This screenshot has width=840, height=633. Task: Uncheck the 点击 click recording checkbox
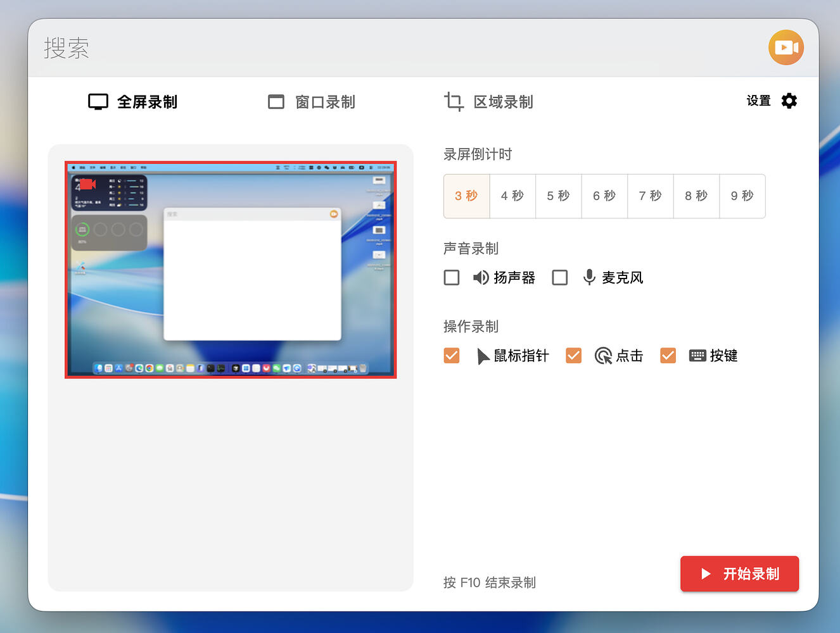tap(574, 356)
